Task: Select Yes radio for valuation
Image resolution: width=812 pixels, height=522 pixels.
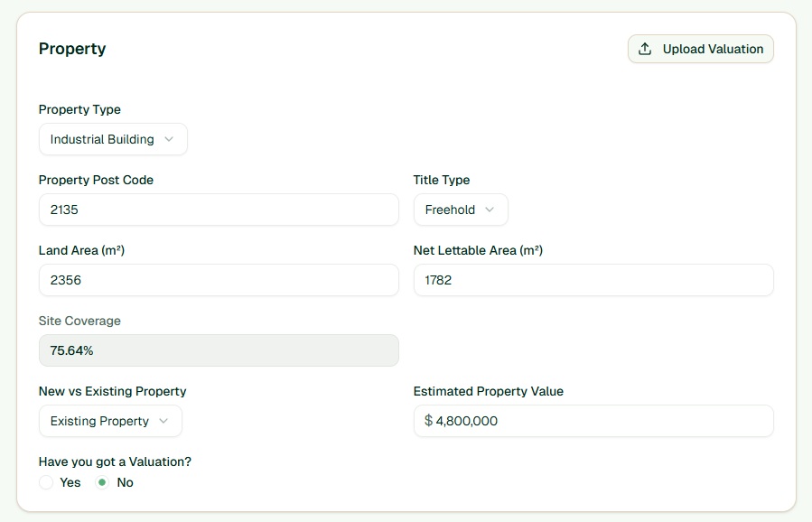Action: coord(46,482)
